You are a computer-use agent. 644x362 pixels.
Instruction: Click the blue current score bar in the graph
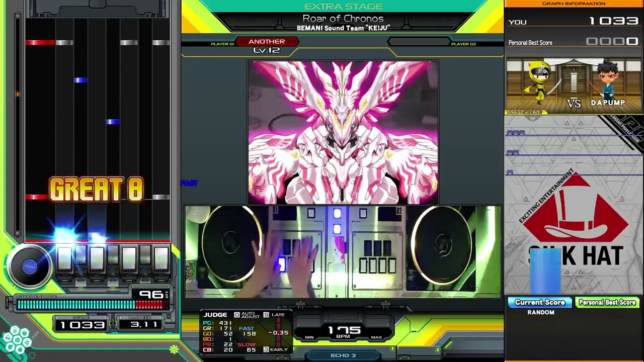pos(545,270)
